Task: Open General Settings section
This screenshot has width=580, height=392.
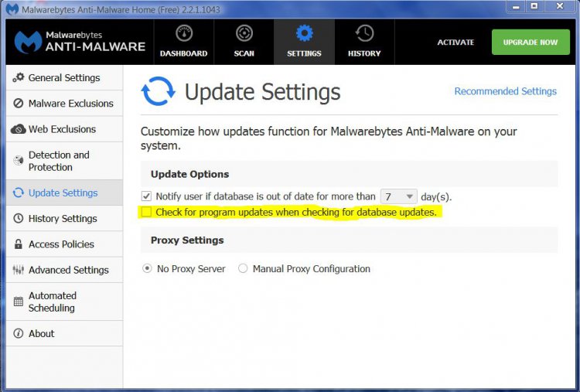Action: click(64, 77)
